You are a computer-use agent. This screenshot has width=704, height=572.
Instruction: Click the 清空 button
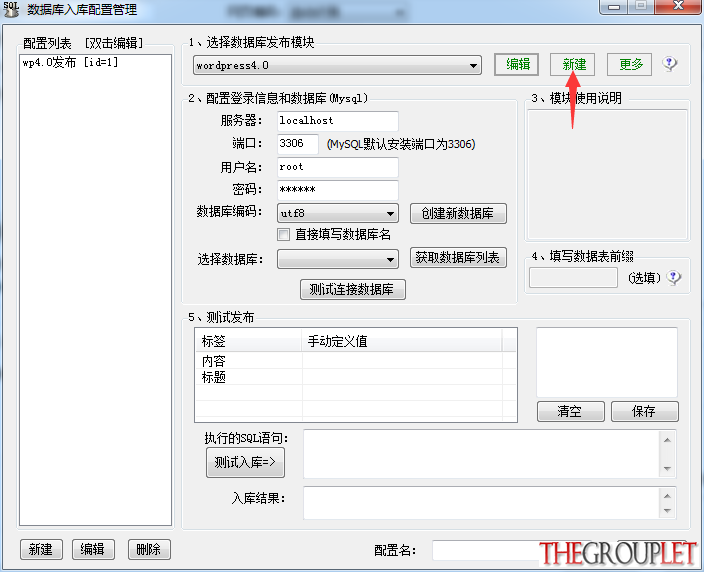coord(571,411)
